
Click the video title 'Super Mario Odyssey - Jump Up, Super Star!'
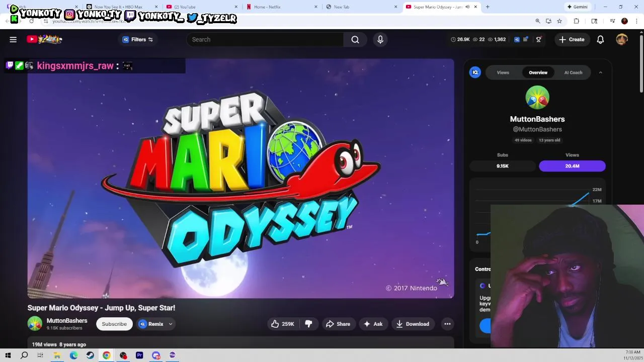pos(101,308)
